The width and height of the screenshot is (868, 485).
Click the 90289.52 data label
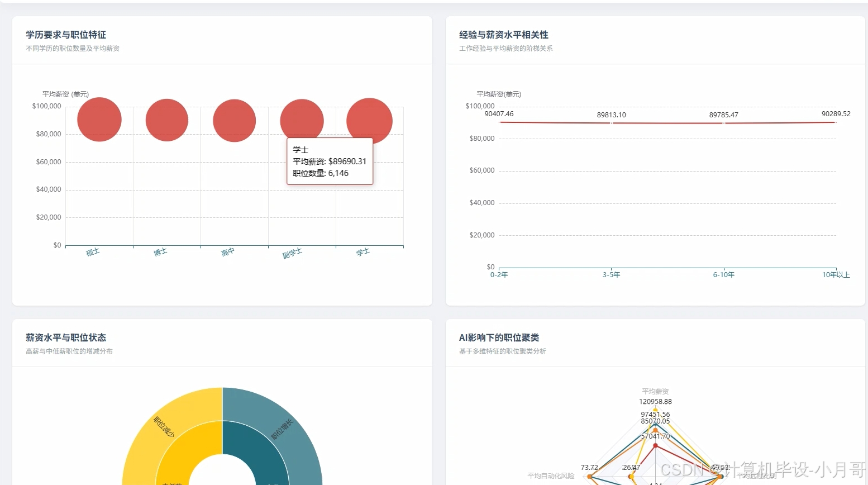[836, 114]
